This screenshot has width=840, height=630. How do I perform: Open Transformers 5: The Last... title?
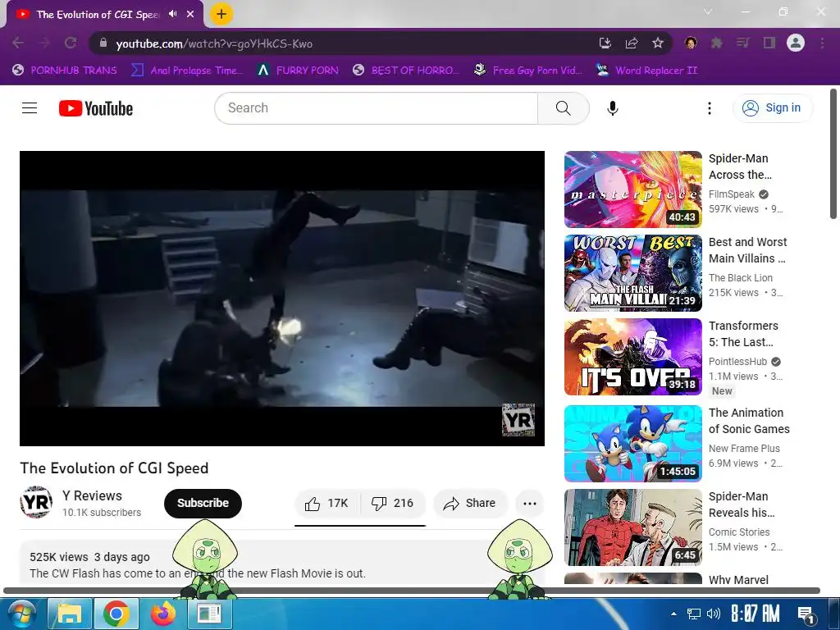pyautogui.click(x=743, y=334)
